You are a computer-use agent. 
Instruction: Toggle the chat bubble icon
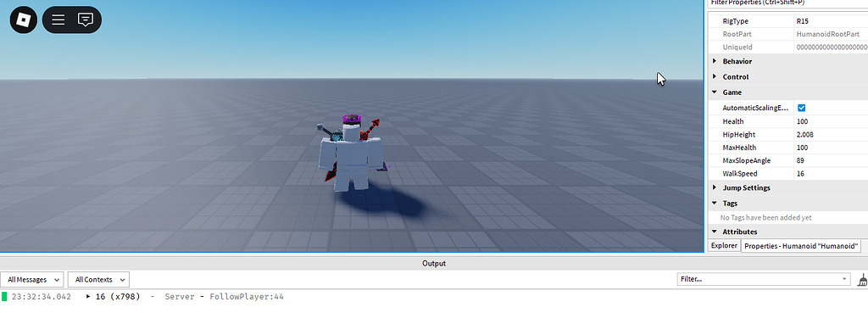[x=86, y=20]
